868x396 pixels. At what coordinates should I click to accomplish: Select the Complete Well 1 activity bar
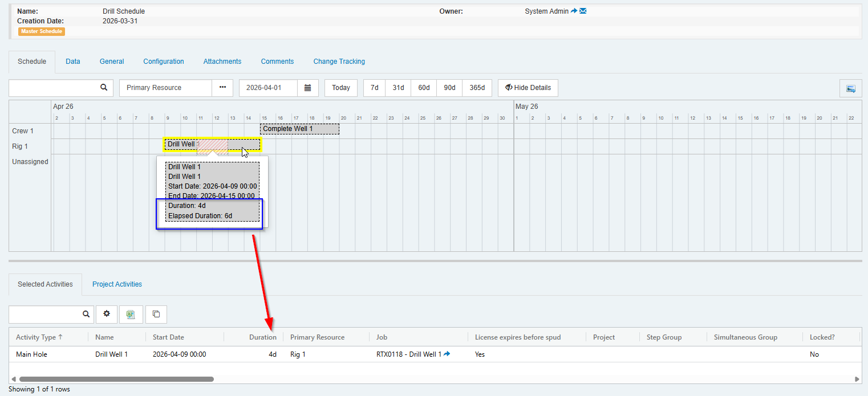(x=299, y=129)
